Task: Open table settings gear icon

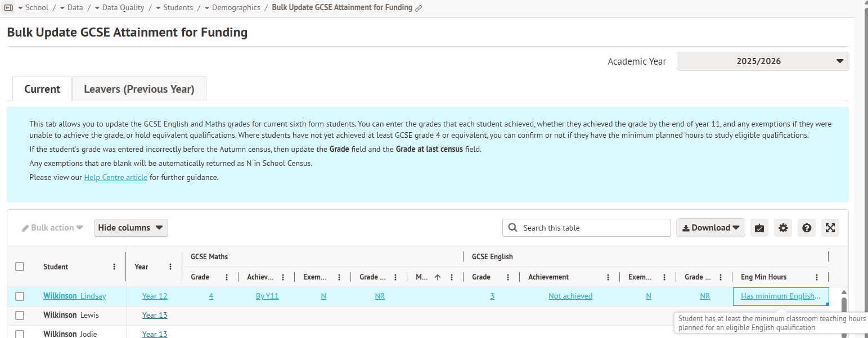Action: (783, 228)
